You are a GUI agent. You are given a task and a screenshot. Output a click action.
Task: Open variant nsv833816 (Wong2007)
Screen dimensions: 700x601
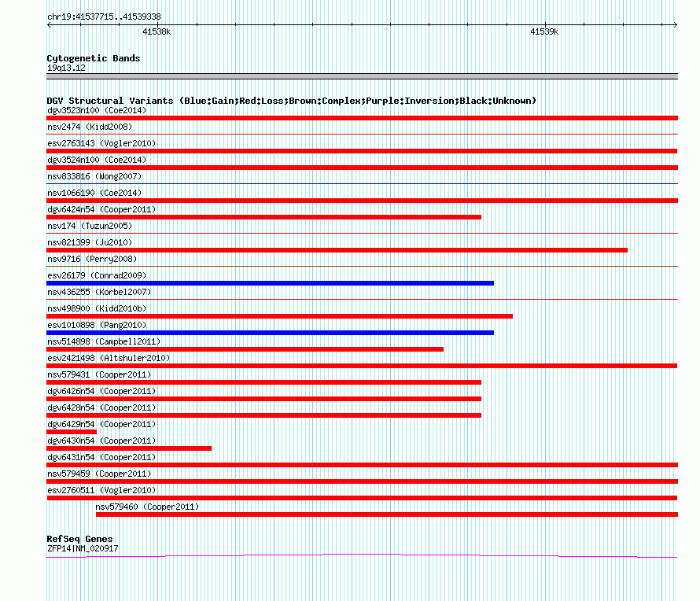(x=94, y=176)
